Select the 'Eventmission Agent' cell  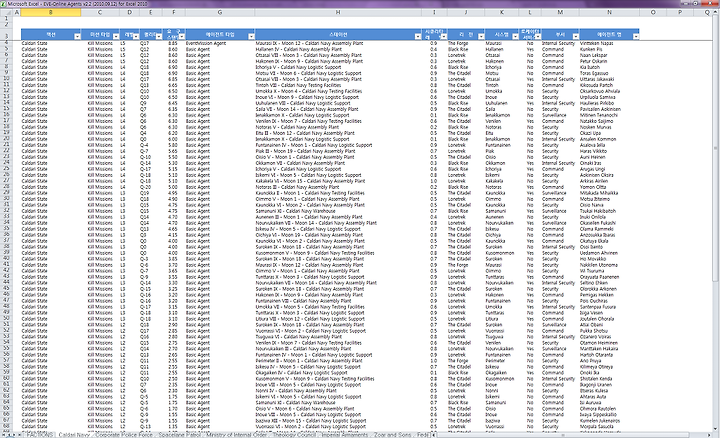pyautogui.click(x=220, y=43)
